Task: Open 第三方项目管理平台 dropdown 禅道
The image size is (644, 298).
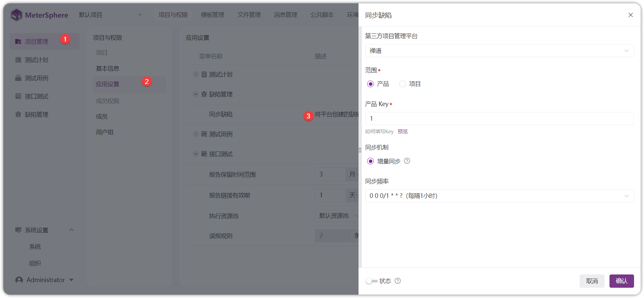Action: [x=499, y=51]
